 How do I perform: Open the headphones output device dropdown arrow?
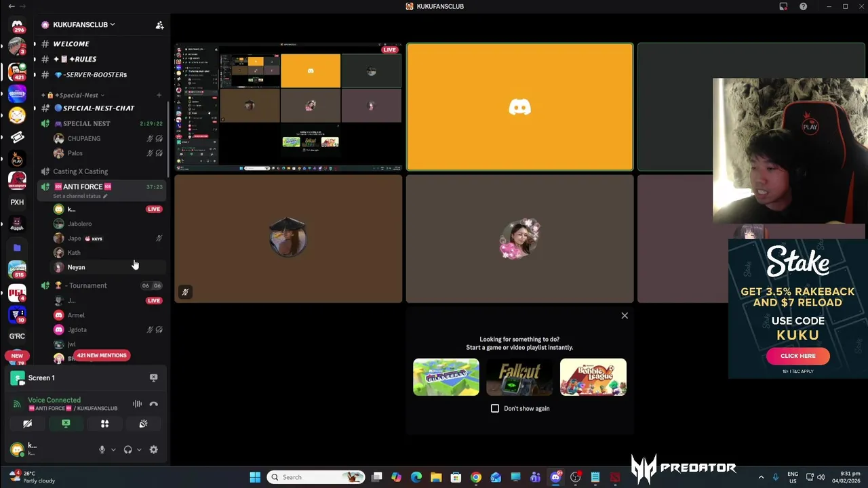139,449
